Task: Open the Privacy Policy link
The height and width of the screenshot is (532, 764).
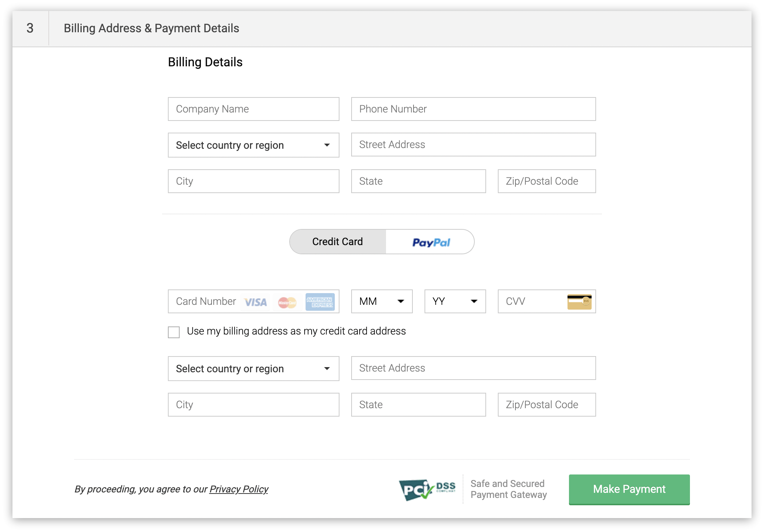Action: (239, 489)
